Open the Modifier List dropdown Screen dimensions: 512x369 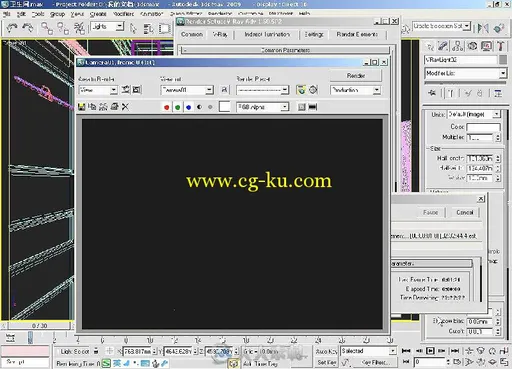(x=503, y=73)
